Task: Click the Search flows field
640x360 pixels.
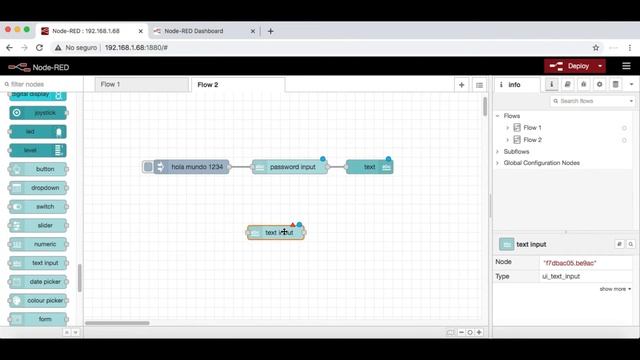Action: pos(589,101)
